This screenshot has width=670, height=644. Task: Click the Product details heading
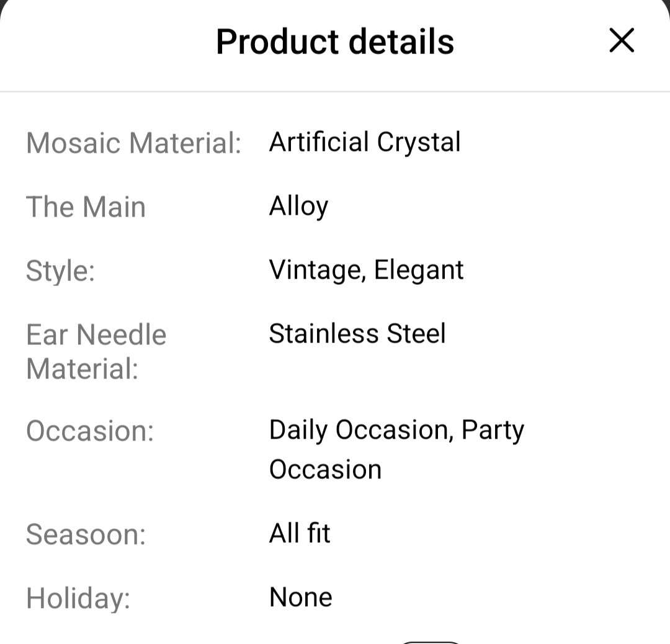[x=335, y=42]
